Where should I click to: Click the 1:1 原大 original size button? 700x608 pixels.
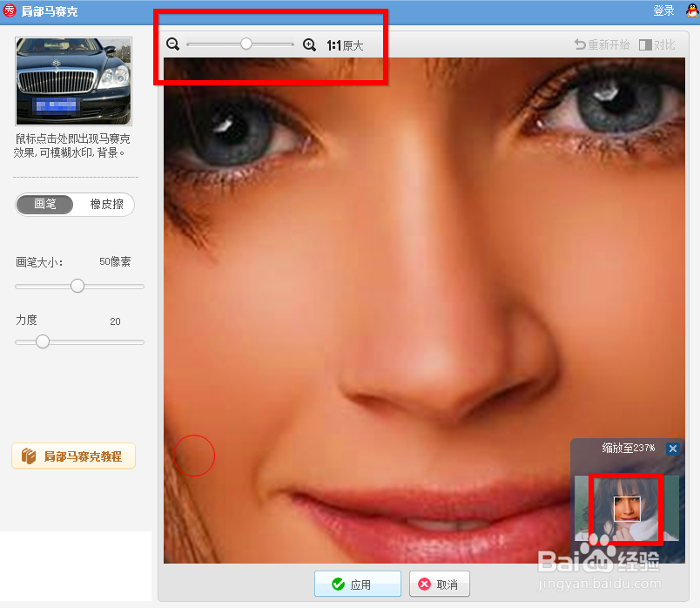click(x=345, y=45)
